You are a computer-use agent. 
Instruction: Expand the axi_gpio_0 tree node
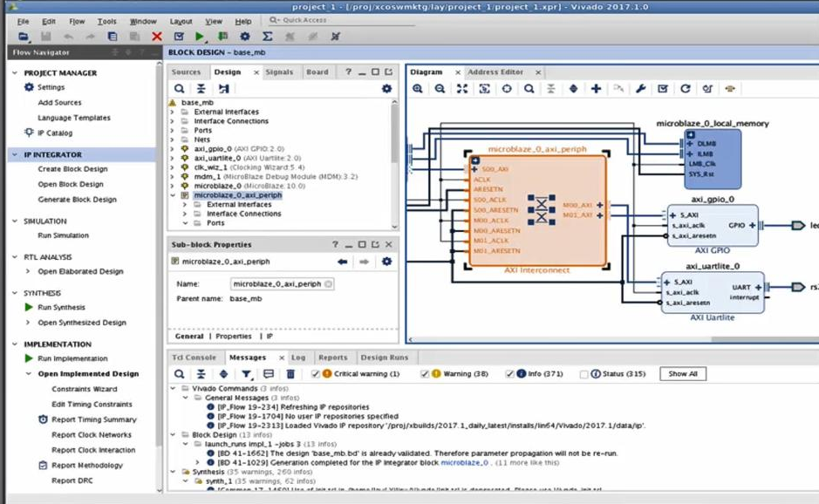173,149
